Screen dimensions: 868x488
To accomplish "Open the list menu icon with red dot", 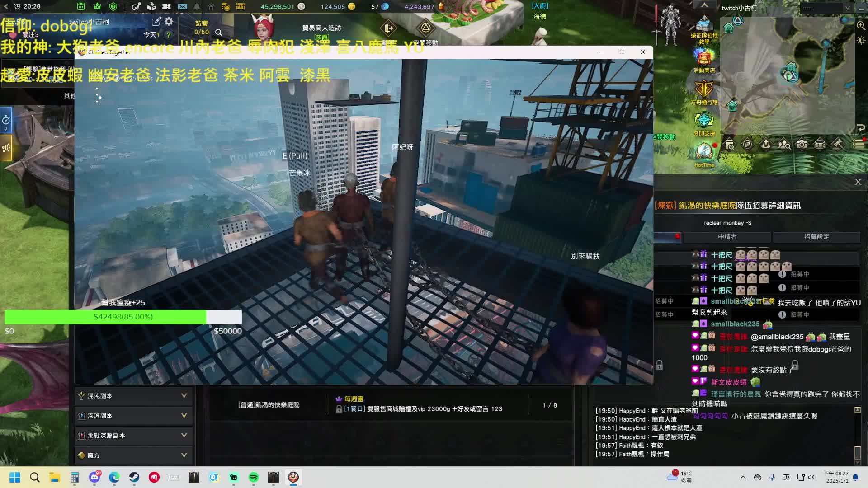I will point(859,144).
